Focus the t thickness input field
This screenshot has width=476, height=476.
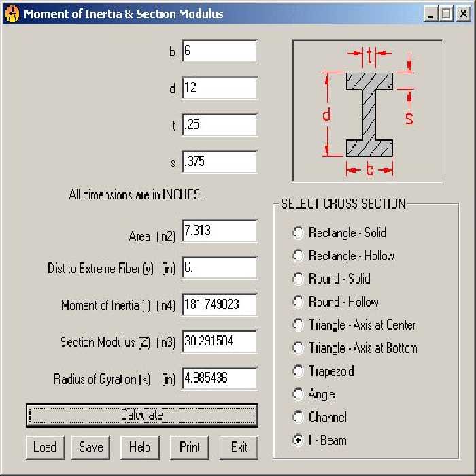220,124
